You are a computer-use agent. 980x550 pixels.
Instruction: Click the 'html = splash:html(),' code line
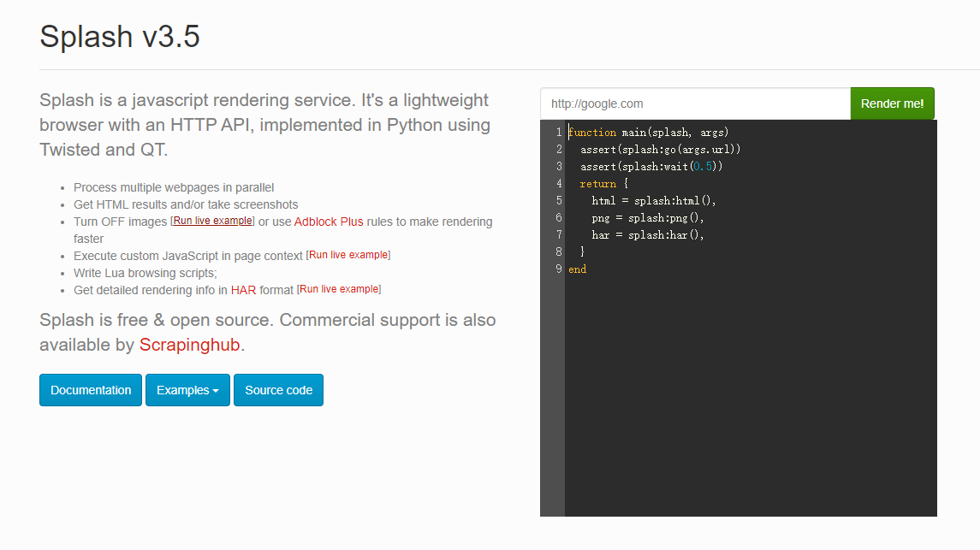pos(654,200)
